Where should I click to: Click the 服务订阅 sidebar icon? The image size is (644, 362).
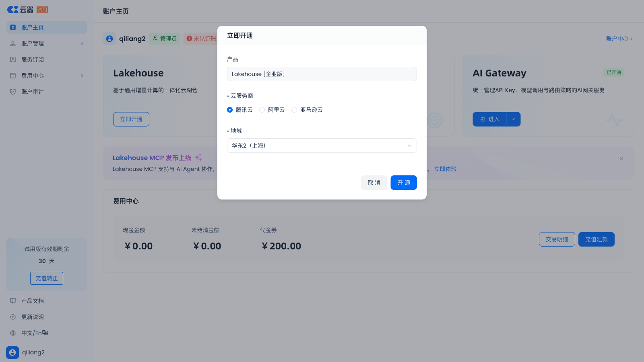[13, 60]
